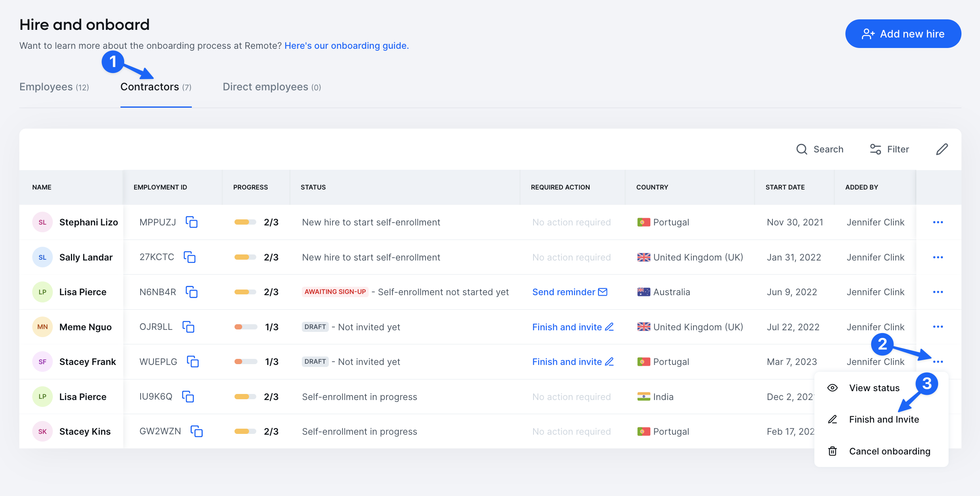Copy Stephani Lizo's employment ID MPPUZJ
The image size is (980, 496).
coord(192,222)
